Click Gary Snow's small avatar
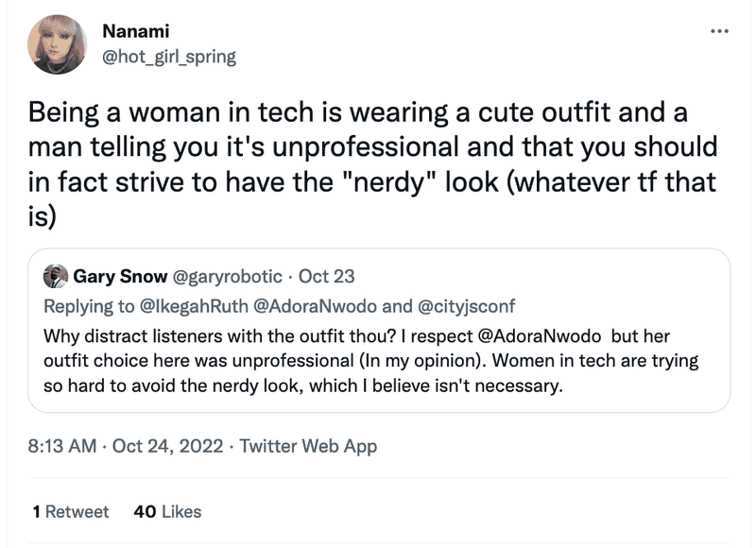The height and width of the screenshot is (548, 756). tap(56, 276)
